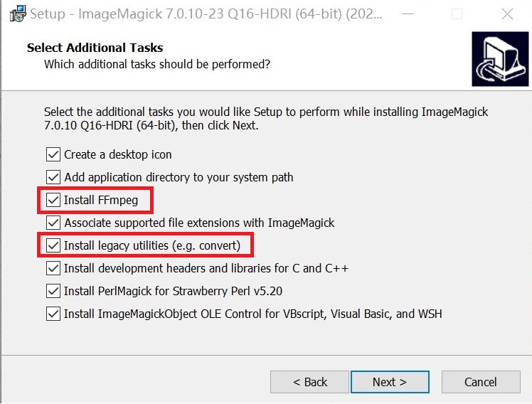The image size is (532, 404).
Task: Uncheck the Install FFmpeg checkbox
Action: (53, 200)
